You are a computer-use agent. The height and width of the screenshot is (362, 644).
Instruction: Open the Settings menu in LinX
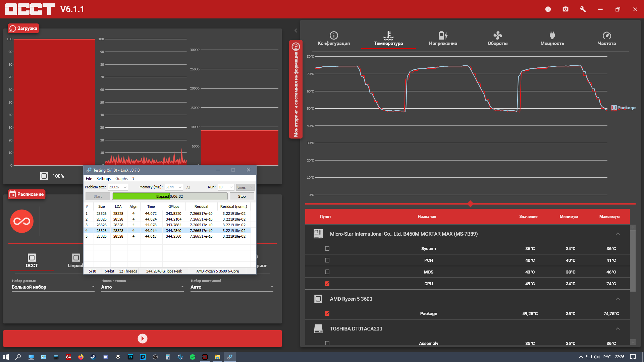point(103,179)
